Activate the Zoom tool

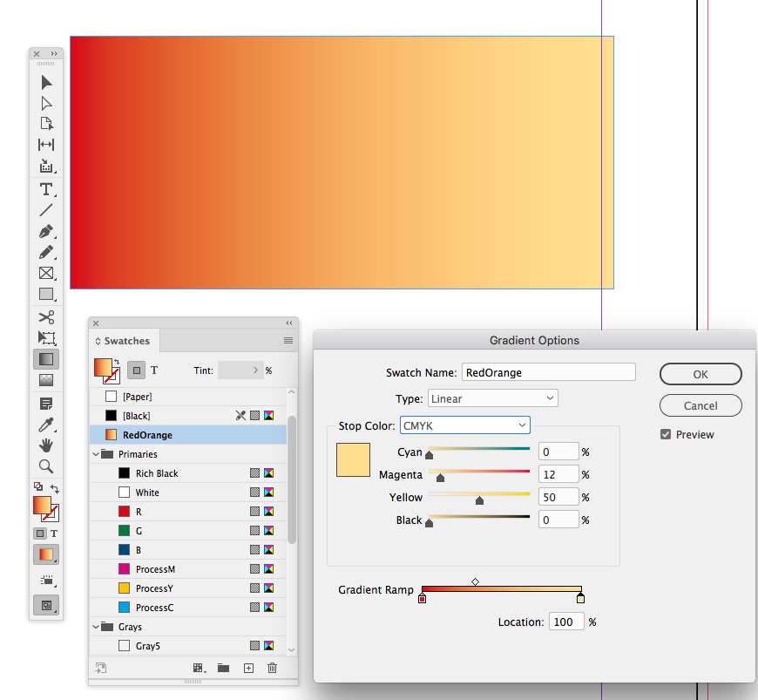46,466
